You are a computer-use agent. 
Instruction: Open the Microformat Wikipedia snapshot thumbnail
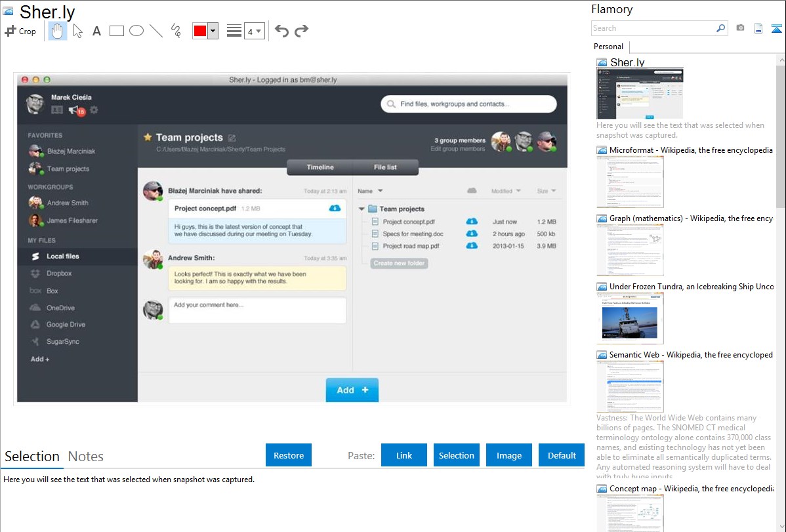[x=630, y=182]
